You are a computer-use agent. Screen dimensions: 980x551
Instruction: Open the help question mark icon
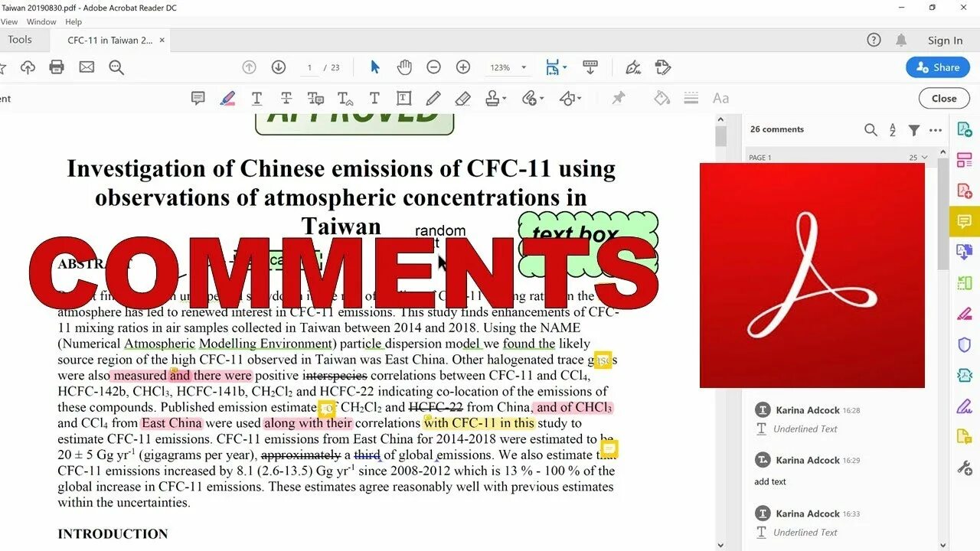(x=874, y=40)
